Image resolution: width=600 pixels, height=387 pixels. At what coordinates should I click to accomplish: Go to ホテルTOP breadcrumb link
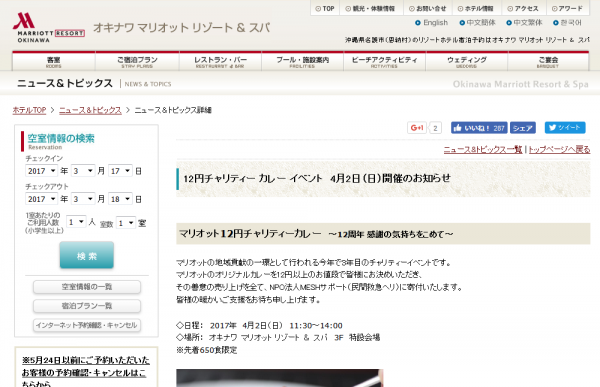tap(29, 110)
